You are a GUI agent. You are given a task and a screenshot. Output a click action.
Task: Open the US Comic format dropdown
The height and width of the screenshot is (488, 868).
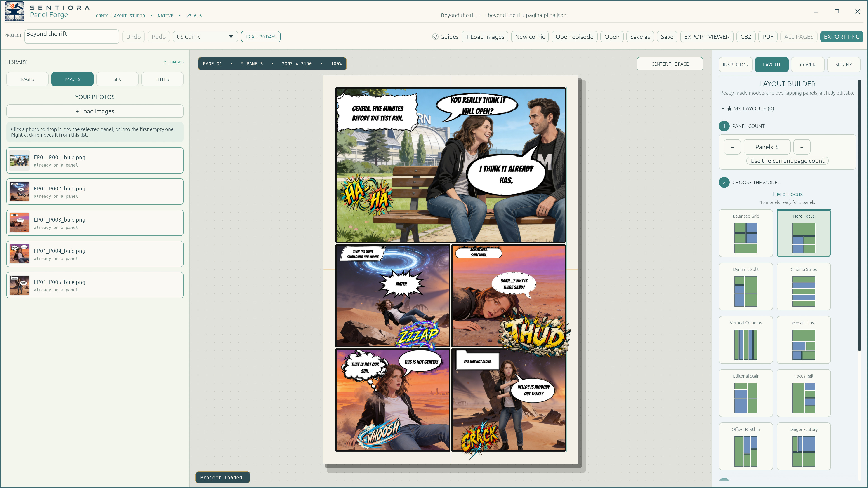(x=205, y=37)
